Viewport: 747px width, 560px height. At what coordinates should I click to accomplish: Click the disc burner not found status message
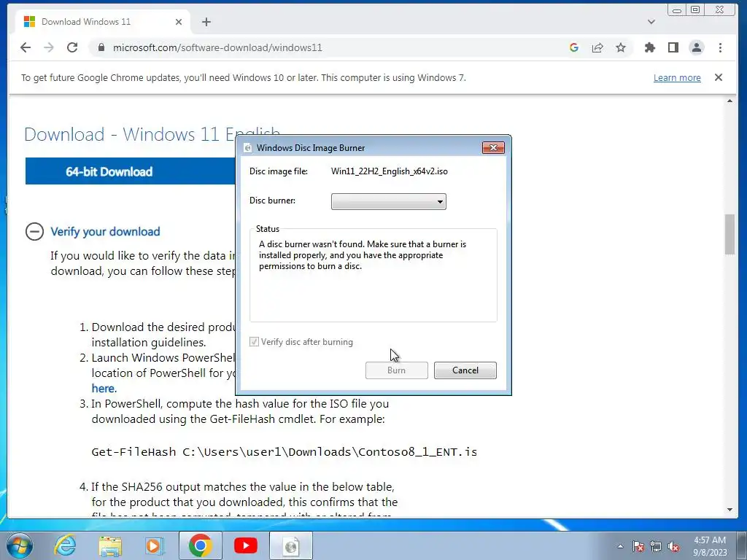point(363,255)
